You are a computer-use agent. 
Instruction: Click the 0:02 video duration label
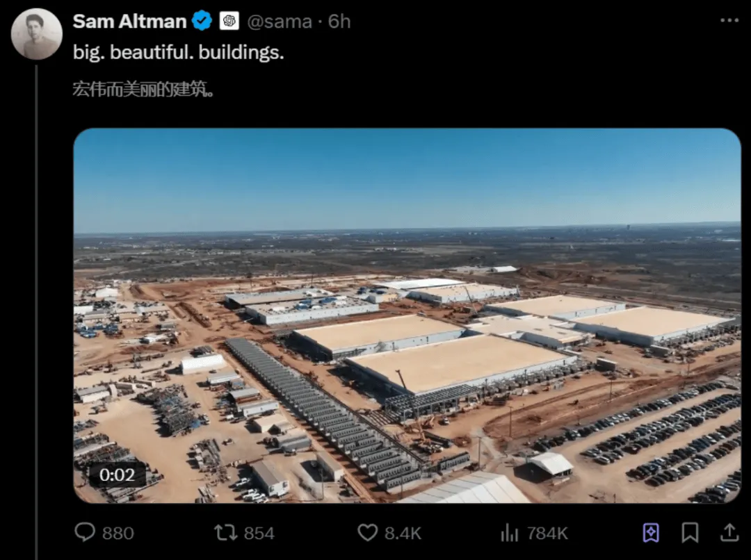(118, 475)
